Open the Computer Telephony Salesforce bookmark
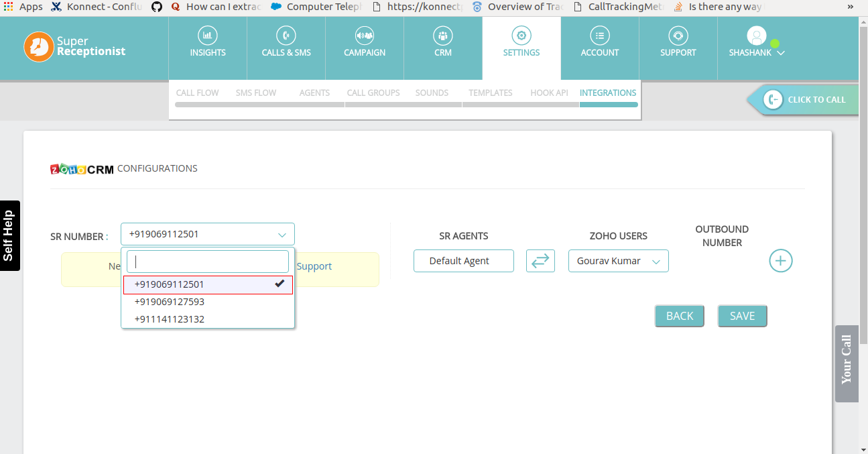Image resolution: width=868 pixels, height=454 pixels. 316,7
